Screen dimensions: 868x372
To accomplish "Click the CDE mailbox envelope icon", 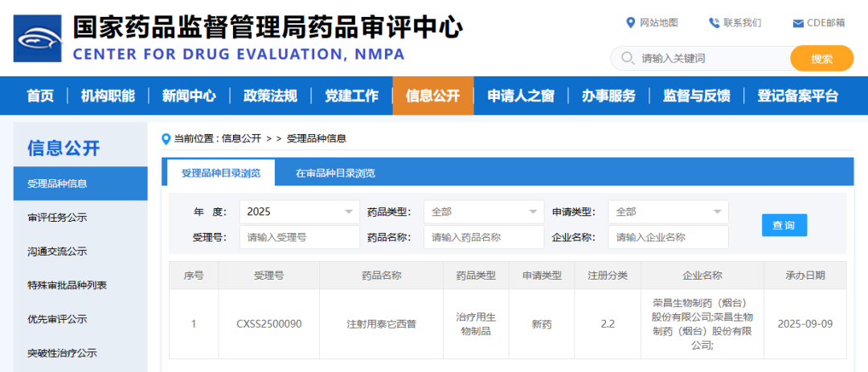I will (798, 22).
